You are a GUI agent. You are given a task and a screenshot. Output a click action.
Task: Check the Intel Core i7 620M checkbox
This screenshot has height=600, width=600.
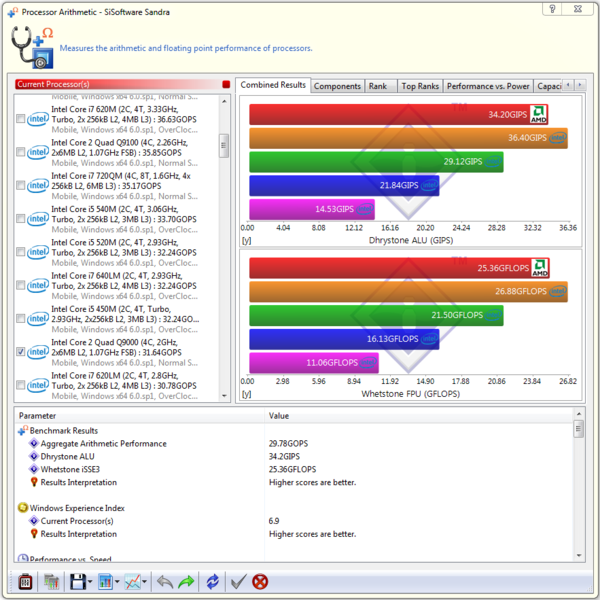[x=21, y=119]
